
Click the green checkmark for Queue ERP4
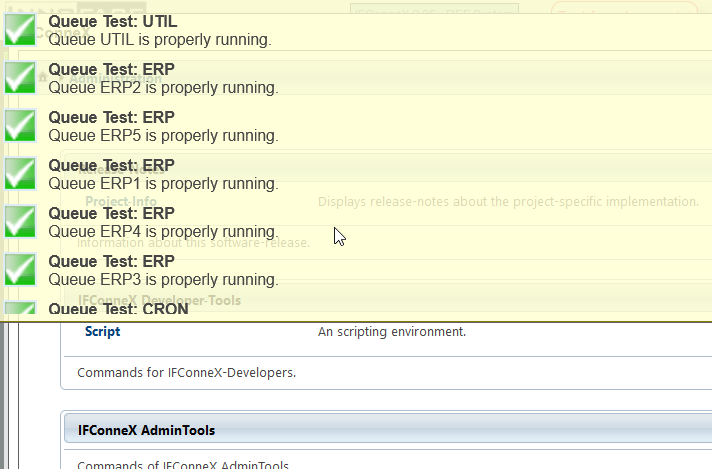[x=20, y=222]
